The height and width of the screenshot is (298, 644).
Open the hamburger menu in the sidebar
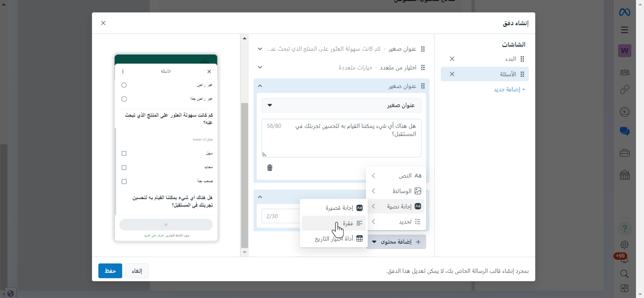click(625, 30)
